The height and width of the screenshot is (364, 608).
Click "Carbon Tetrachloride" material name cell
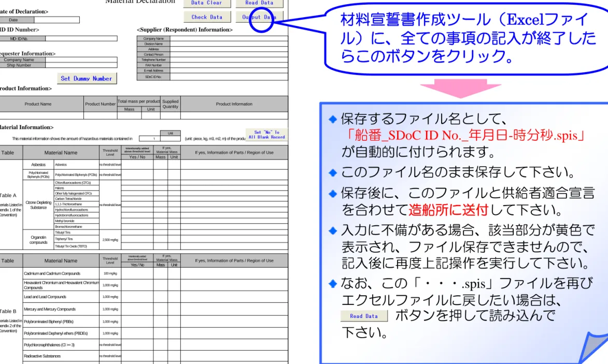click(x=76, y=199)
